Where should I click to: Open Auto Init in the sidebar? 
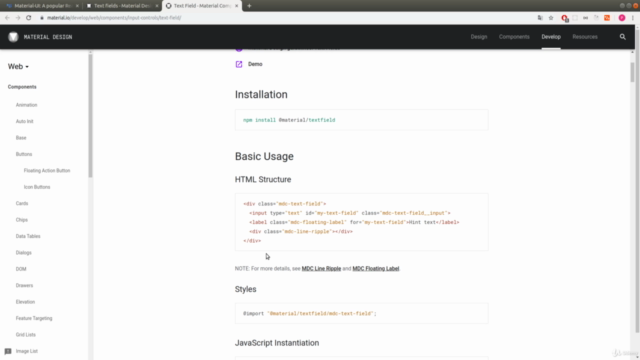click(x=24, y=121)
